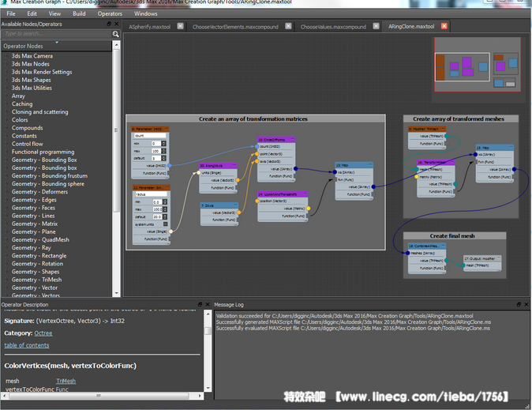Click units (Single) input port on AlongXAxis node

[x=199, y=172]
